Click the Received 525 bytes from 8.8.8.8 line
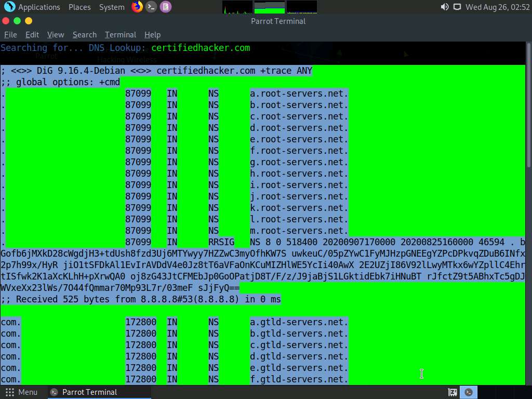This screenshot has width=532, height=399. click(x=141, y=299)
